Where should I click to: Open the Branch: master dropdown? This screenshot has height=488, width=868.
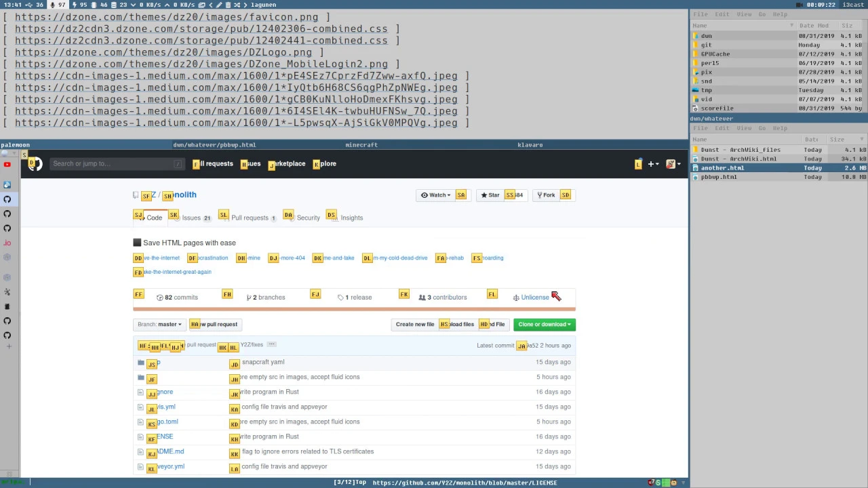click(159, 325)
